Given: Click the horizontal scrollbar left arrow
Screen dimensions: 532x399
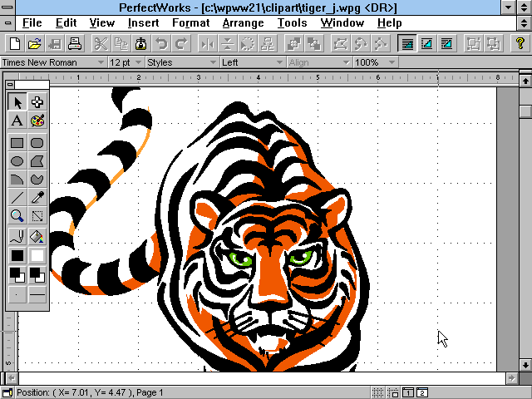Looking at the screenshot, I should (x=12, y=377).
